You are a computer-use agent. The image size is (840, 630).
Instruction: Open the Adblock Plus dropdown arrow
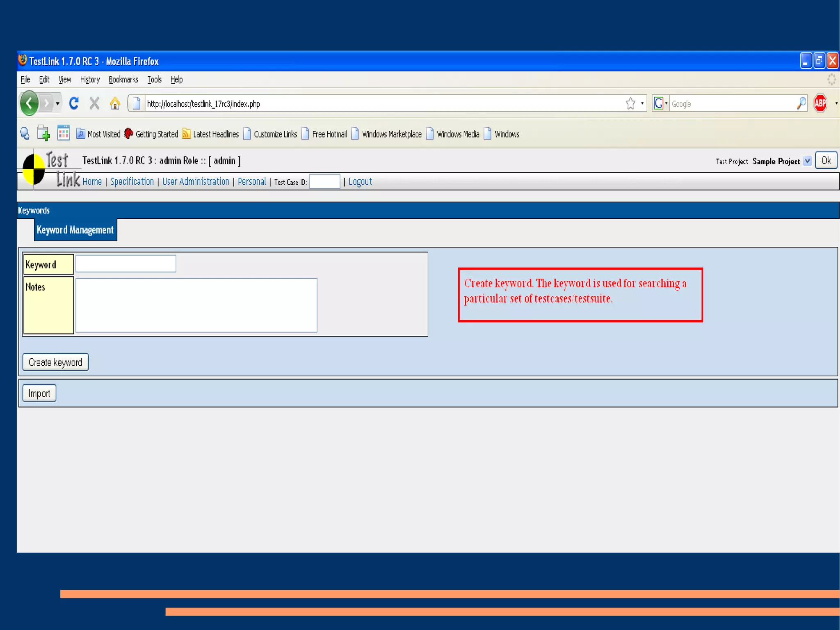[x=836, y=103]
